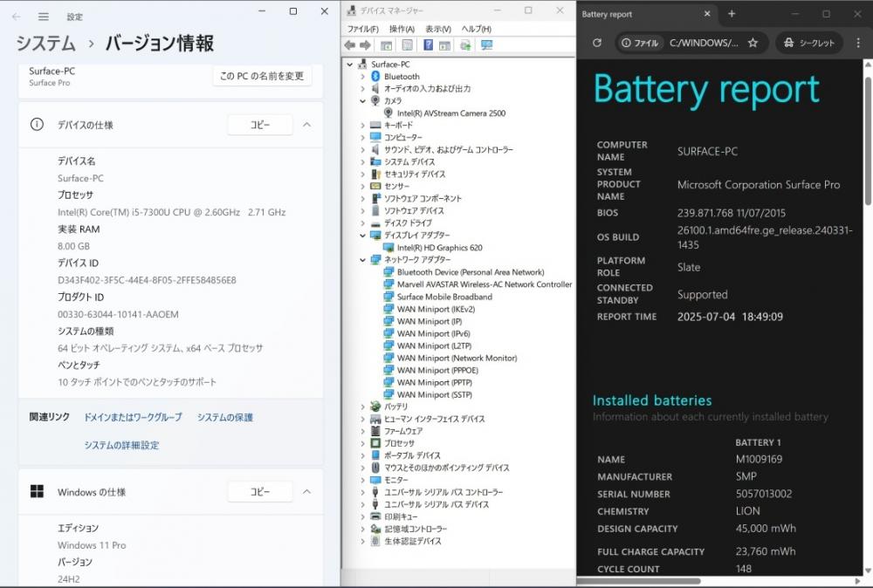The image size is (873, 588).
Task: Click the シークレット incognito indicator
Action: click(809, 42)
